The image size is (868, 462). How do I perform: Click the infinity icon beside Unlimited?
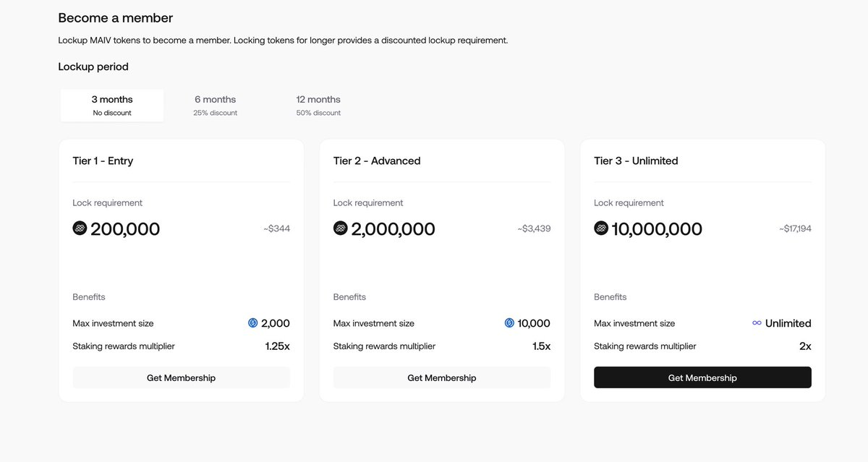(757, 322)
